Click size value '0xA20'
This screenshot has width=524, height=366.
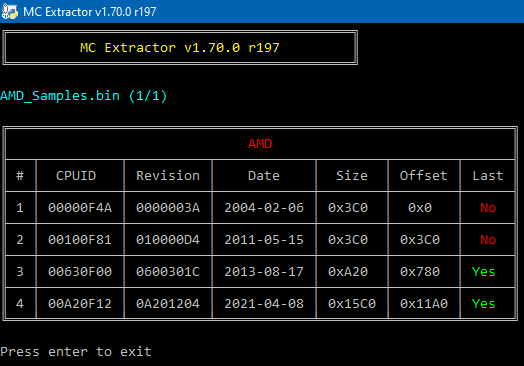coord(348,271)
